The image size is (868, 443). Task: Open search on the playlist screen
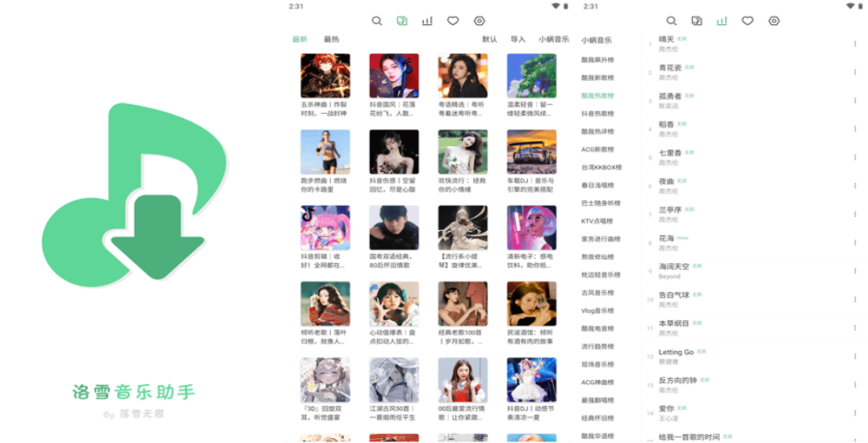point(376,21)
